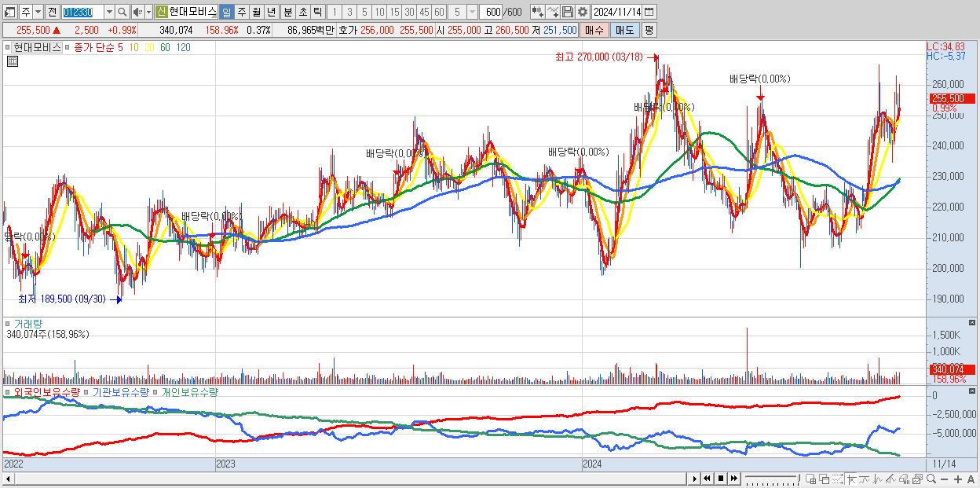Adjust the playback speed slider at bottom
Viewport: 980px width, 488px height.
pos(772,479)
